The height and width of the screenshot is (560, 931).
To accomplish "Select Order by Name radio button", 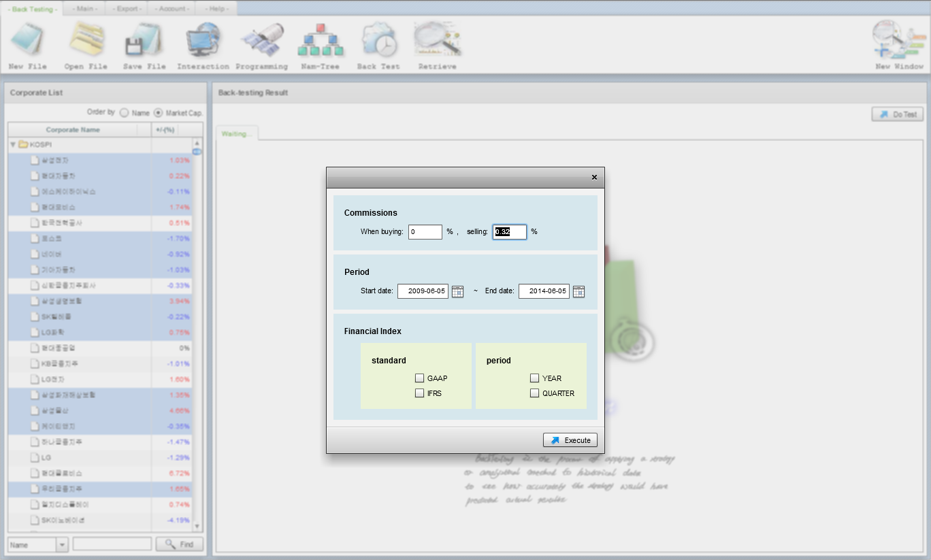I will pyautogui.click(x=124, y=113).
